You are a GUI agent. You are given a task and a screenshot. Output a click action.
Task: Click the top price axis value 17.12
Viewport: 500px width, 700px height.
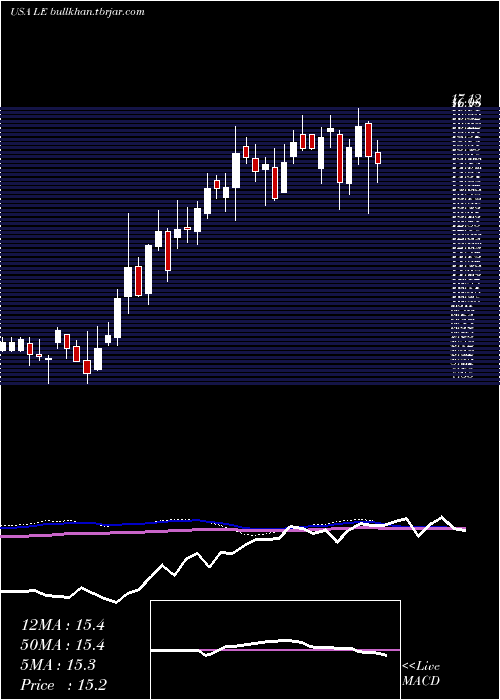pos(466,99)
